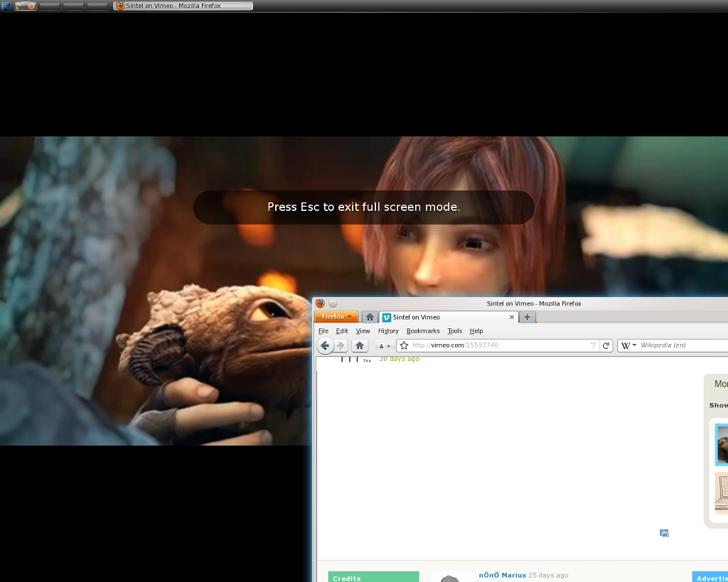Type in the Wikipedia search field
Viewport: 728px width, 582px height.
tap(682, 345)
